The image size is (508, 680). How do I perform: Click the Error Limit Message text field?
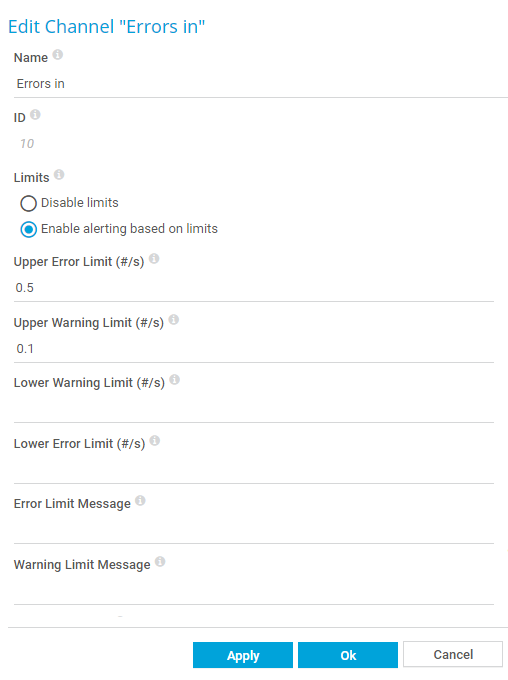[254, 530]
